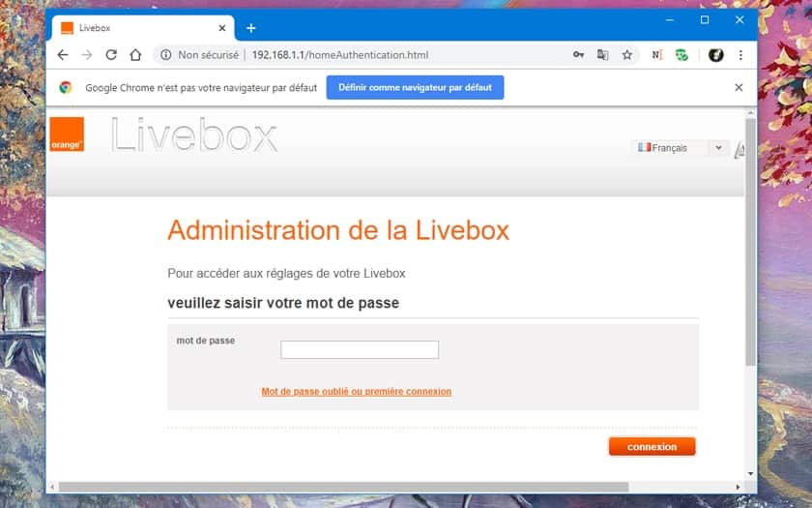
Task: Close the Livebox tab
Action: [x=222, y=28]
